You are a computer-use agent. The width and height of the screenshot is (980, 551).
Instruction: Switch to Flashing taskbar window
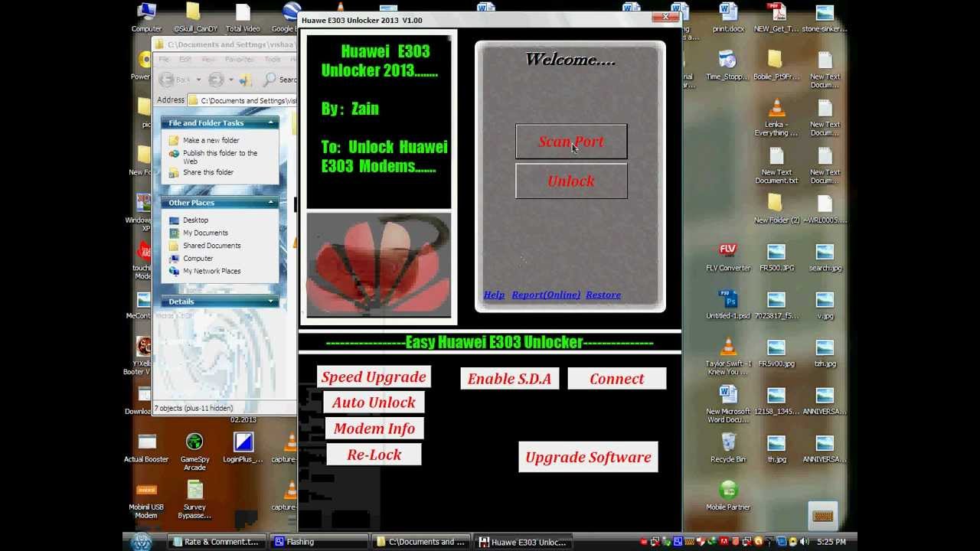click(320, 542)
